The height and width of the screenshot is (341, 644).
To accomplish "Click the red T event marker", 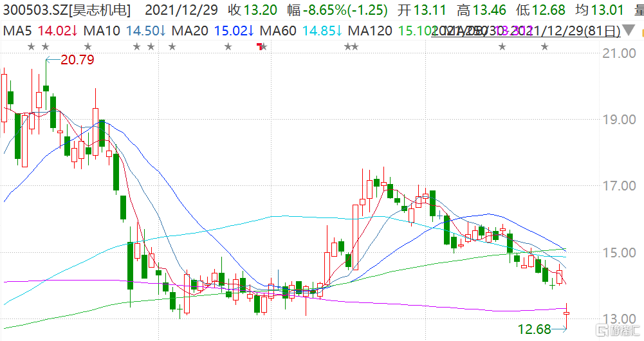I will 259,46.
